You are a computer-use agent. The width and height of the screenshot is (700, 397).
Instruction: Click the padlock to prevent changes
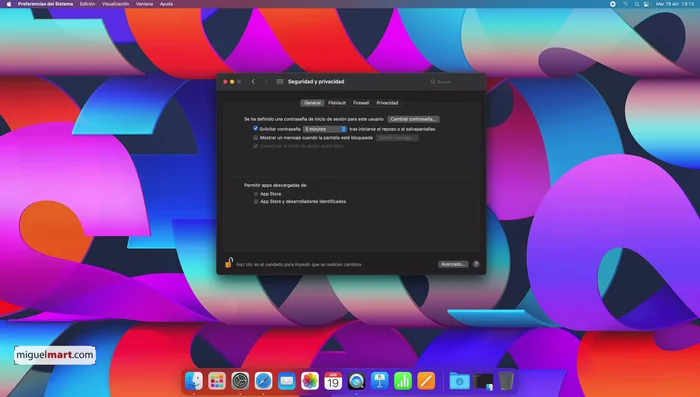(x=229, y=263)
